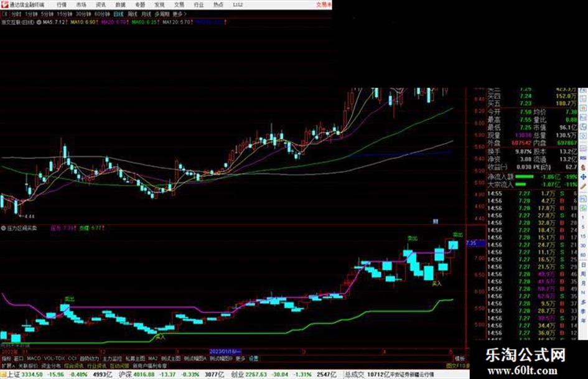Switch to the 60分钟 period
The width and height of the screenshot is (588, 379).
pos(102,14)
